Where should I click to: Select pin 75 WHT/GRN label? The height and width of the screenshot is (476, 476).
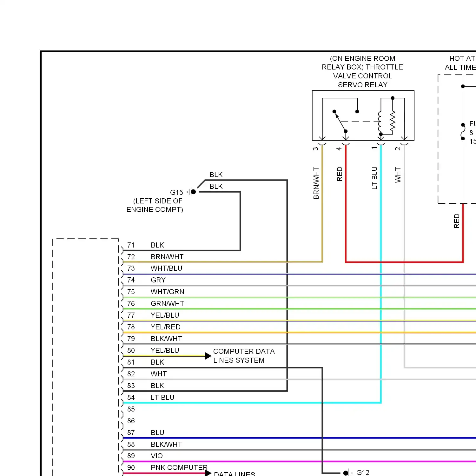167,292
